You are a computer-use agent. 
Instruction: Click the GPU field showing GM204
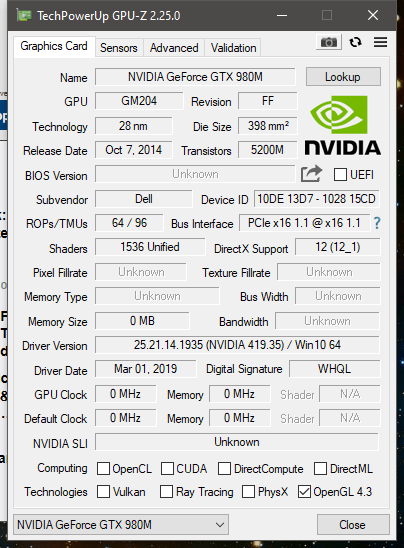[139, 101]
